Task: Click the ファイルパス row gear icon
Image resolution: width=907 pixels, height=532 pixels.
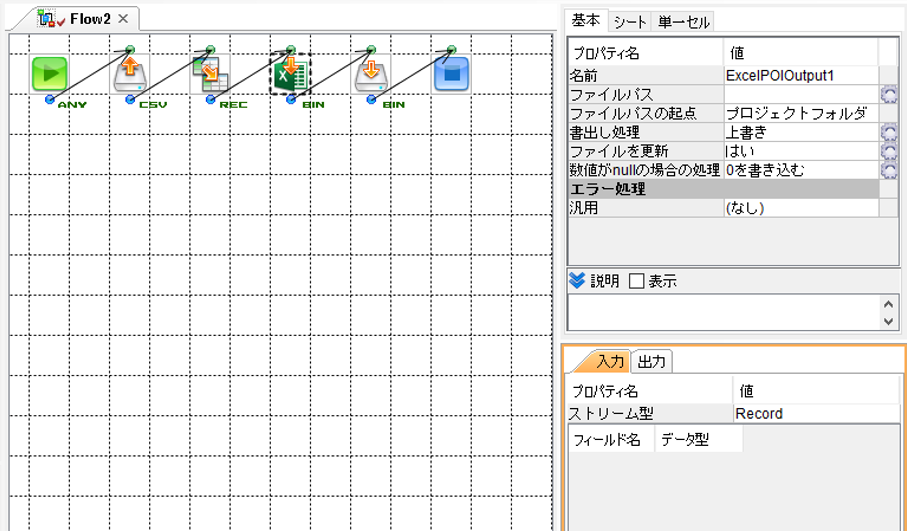Action: 888,94
